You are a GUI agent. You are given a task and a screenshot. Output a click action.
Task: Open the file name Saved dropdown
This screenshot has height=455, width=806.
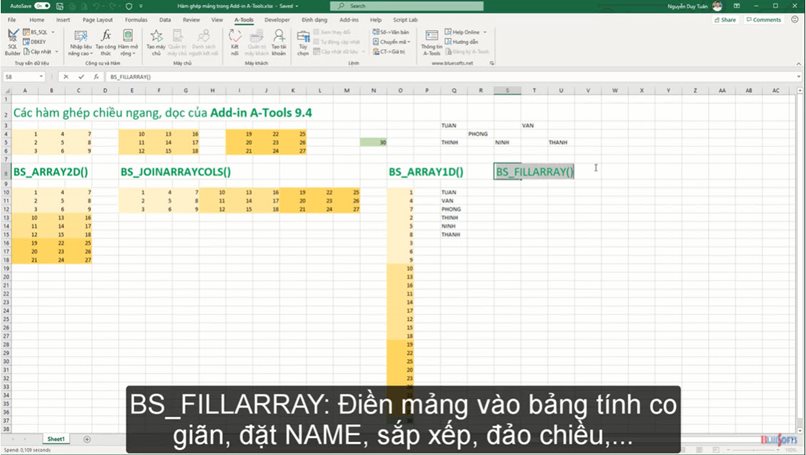(297, 6)
